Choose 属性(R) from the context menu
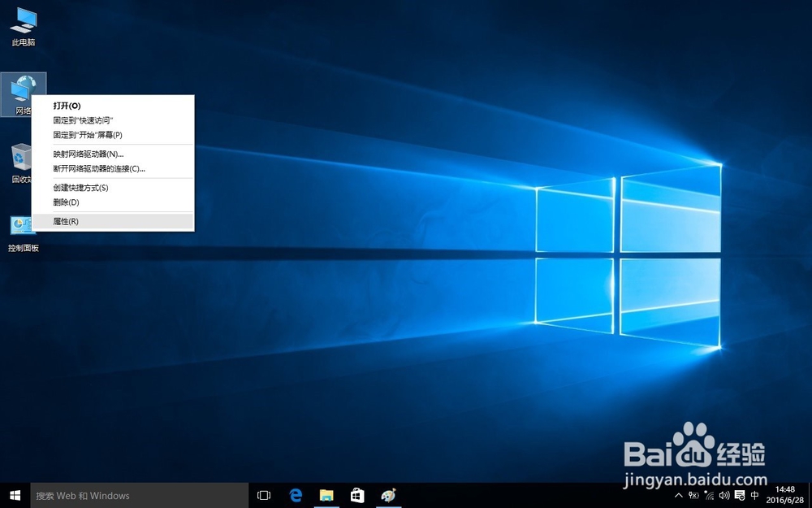 (65, 220)
